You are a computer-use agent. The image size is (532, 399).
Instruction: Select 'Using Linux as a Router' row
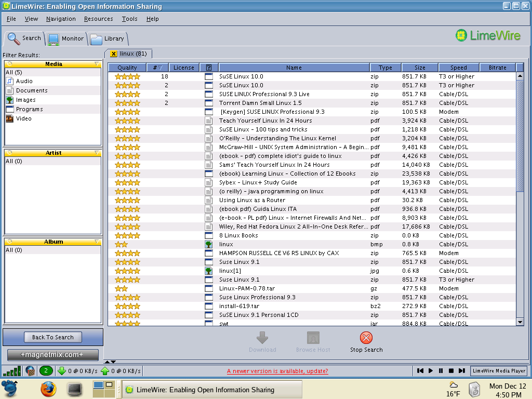pos(312,200)
